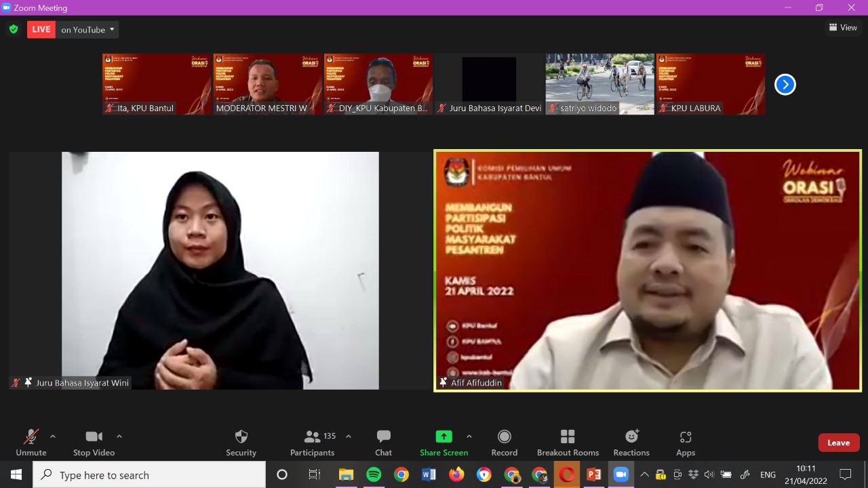Image resolution: width=868 pixels, height=488 pixels.
Task: Open the Participants panel
Action: 313,443
